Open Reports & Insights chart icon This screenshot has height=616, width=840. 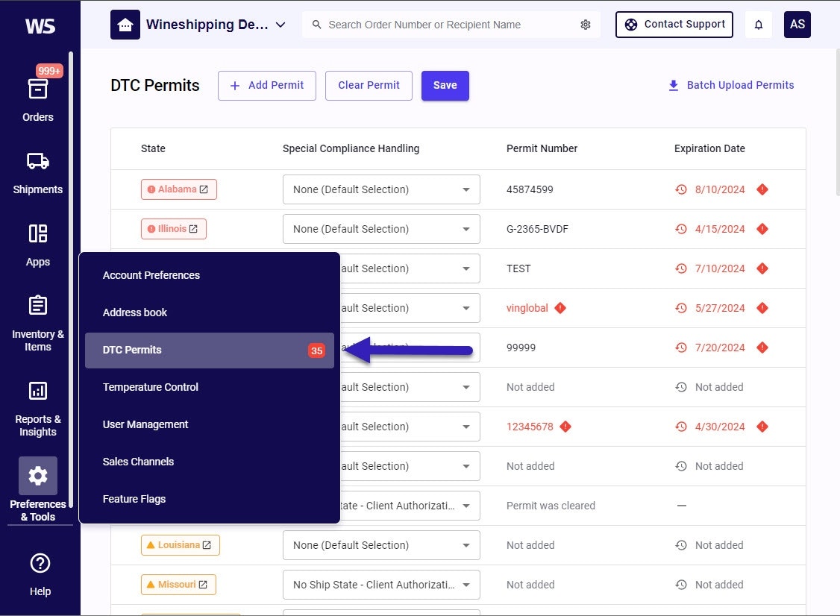[38, 391]
